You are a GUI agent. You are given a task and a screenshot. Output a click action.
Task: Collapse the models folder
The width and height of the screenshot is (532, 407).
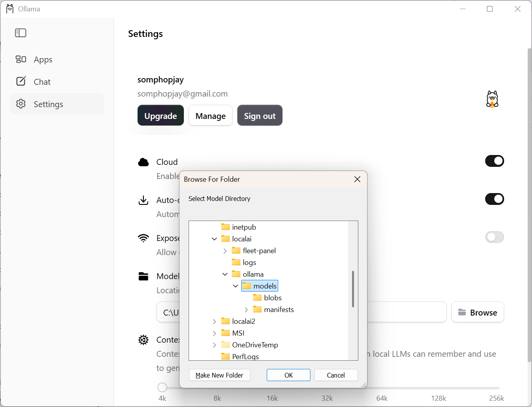(x=235, y=286)
